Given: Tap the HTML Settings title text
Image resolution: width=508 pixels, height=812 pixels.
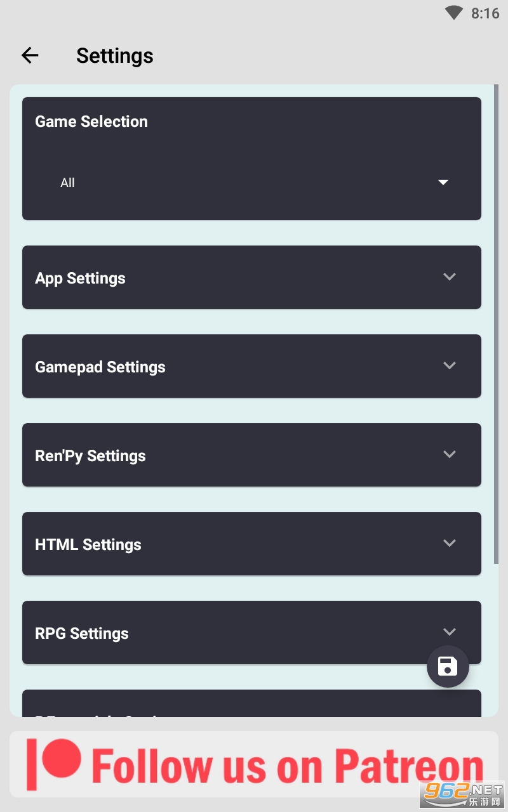Looking at the screenshot, I should click(88, 544).
